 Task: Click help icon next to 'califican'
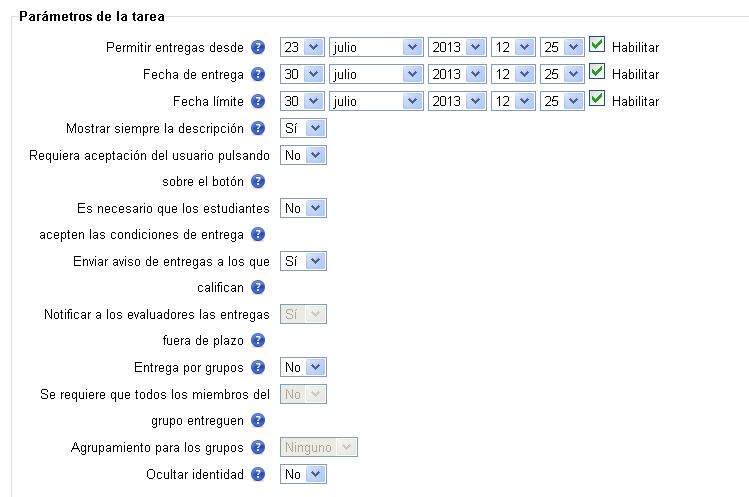[x=258, y=287]
